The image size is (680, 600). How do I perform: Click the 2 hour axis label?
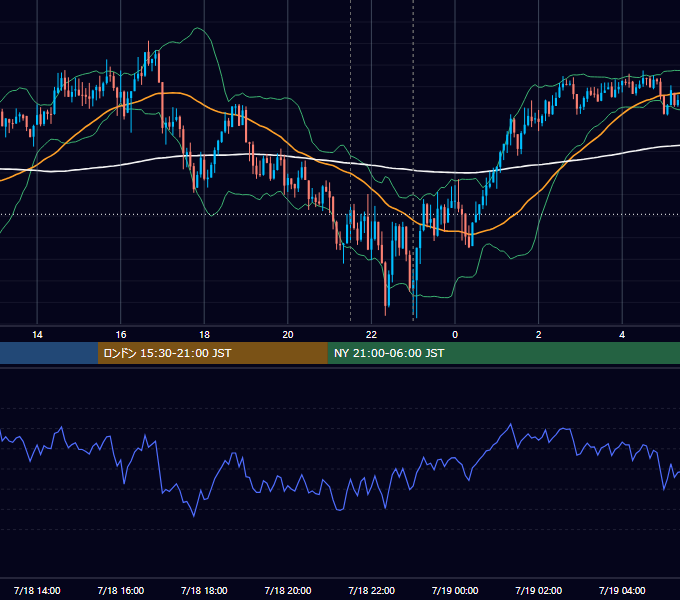[x=539, y=335]
